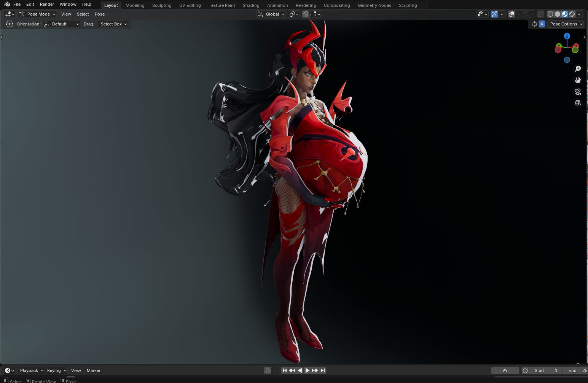Switch to the Geometry Nodes workspace tab

point(374,5)
